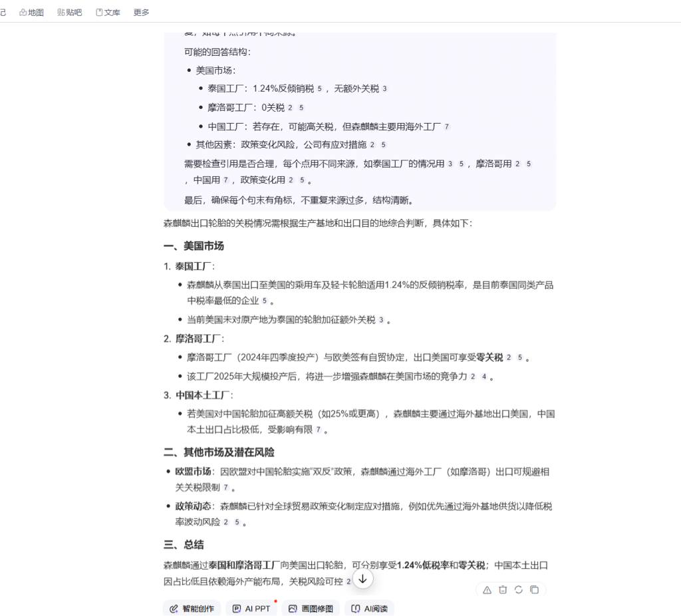681x616 pixels.
Task: Click the delete trash icon for the answer
Action: [x=503, y=590]
